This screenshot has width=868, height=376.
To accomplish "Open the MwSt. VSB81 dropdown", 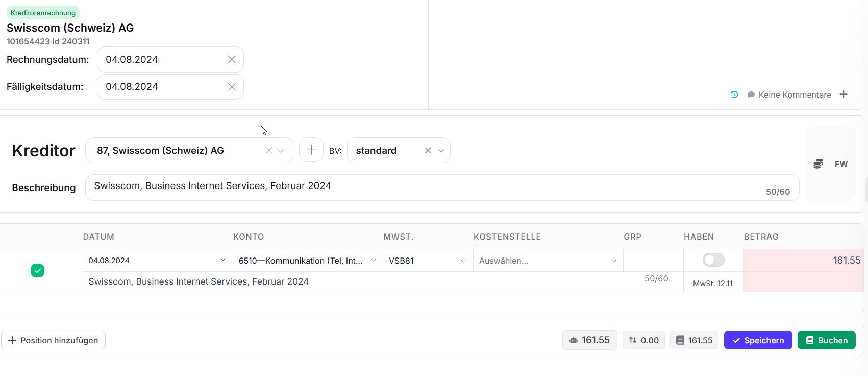I will click(x=463, y=261).
